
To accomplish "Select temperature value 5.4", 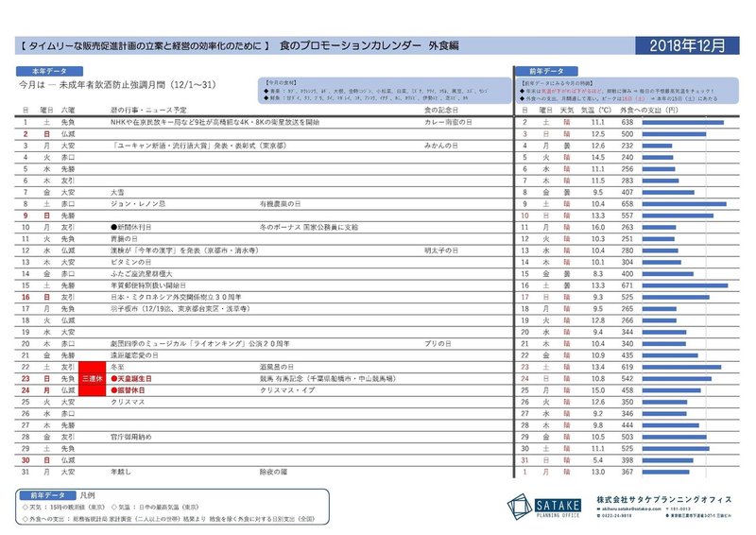I will tap(598, 460).
